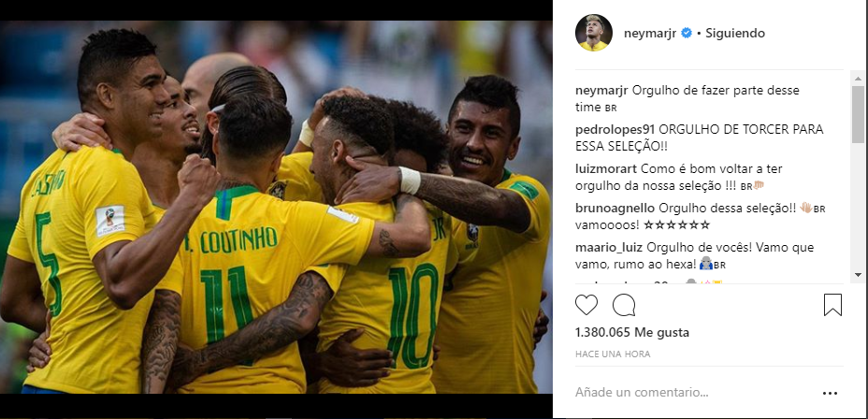Viewport: 868px width, 419px height.
Task: Toggle the Siguiendo follow status
Action: pos(734,33)
